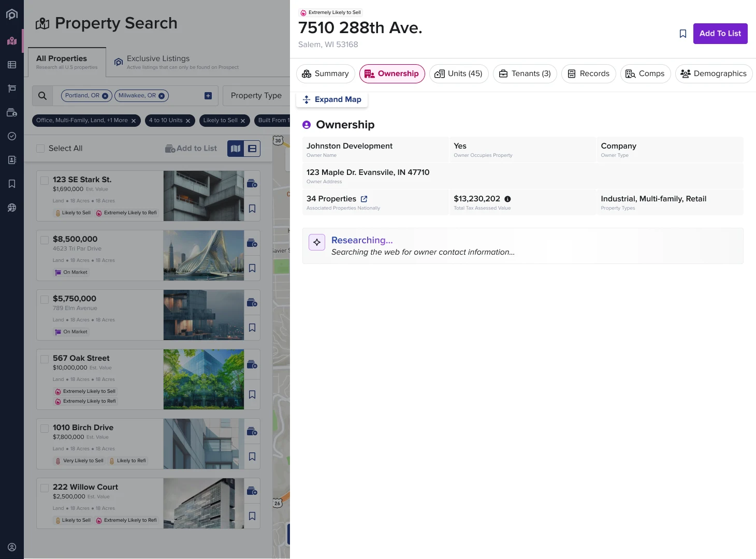This screenshot has height=559, width=756.
Task: Open the map view in left sidebar
Action: coord(12,41)
